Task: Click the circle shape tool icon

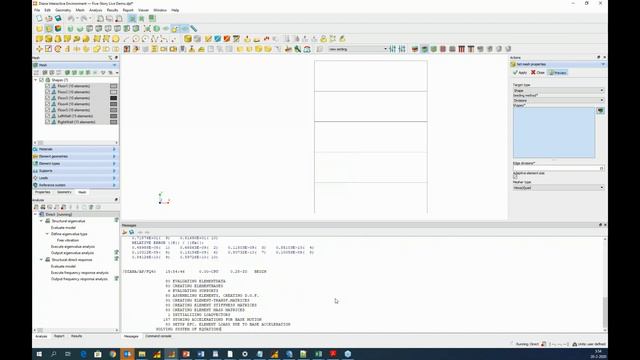Action: [x=136, y=39]
